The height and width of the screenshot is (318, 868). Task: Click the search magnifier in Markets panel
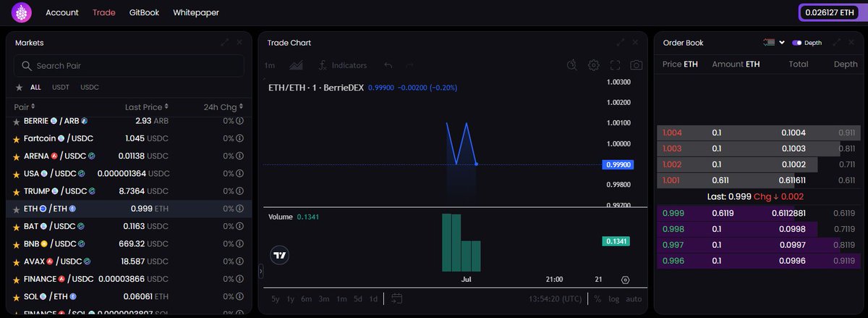pyautogui.click(x=27, y=66)
